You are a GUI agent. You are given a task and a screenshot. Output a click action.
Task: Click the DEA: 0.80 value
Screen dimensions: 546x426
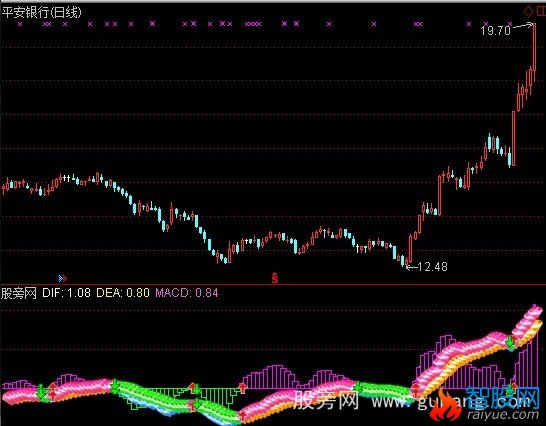point(123,293)
